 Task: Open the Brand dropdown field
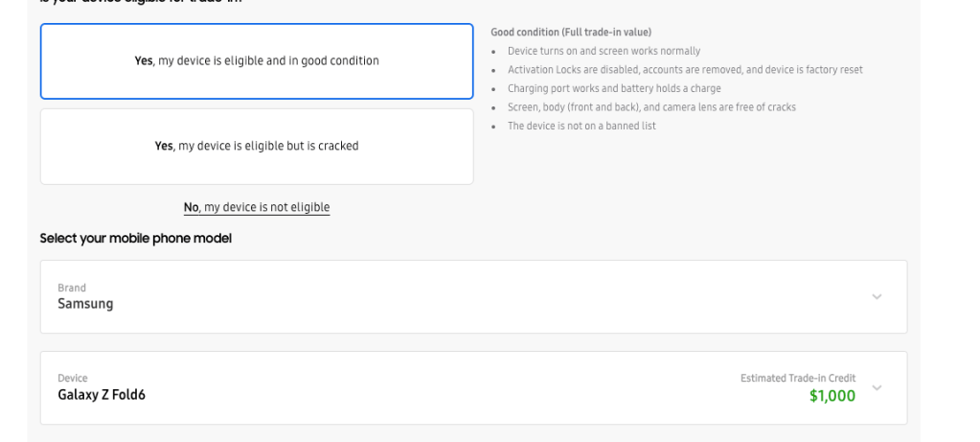[x=473, y=296]
